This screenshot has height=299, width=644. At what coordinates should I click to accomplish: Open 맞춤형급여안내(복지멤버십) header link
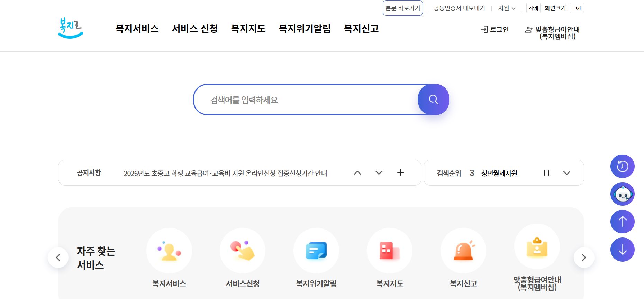pyautogui.click(x=553, y=33)
